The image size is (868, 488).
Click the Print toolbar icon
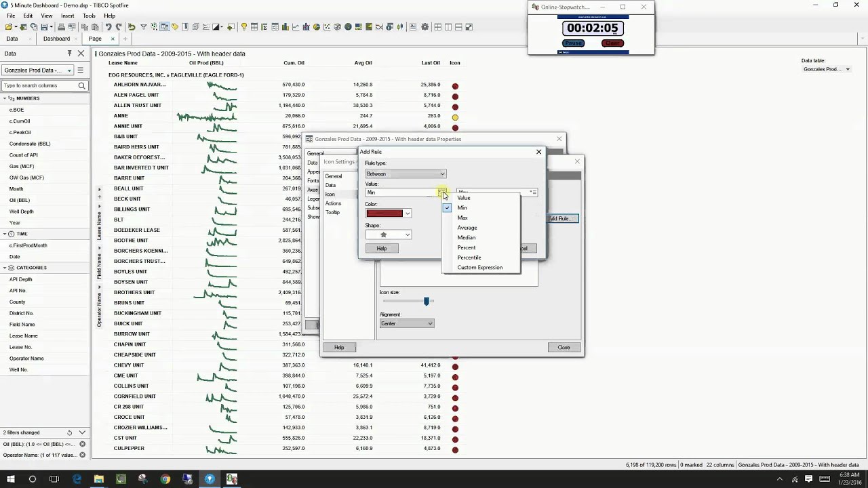[x=62, y=27]
